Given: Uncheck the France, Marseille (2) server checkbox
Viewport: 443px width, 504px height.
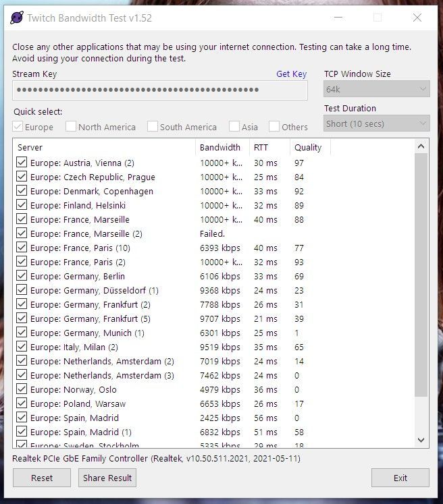Looking at the screenshot, I should pos(22,233).
